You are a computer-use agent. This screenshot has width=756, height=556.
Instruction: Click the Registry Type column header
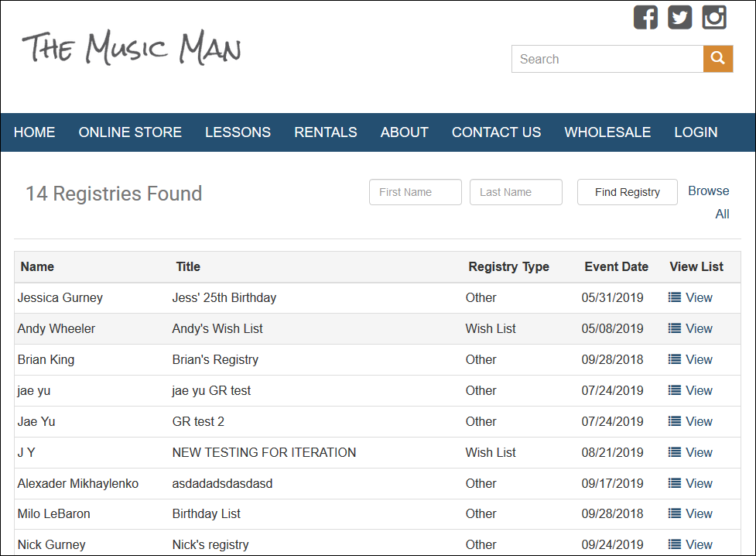[508, 266]
